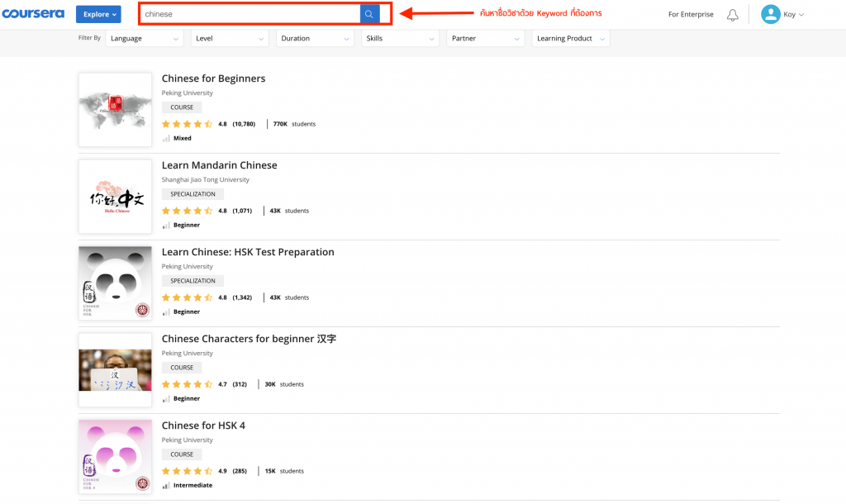Screen dimensions: 846x504
Task: Open Chinese for HSK 4 course
Action: pyautogui.click(x=203, y=426)
